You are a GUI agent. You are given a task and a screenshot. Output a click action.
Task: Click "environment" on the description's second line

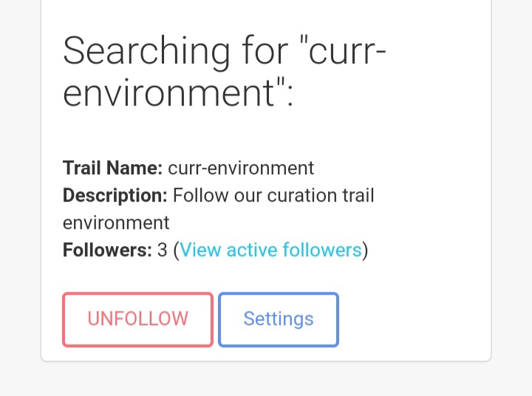[x=116, y=223]
